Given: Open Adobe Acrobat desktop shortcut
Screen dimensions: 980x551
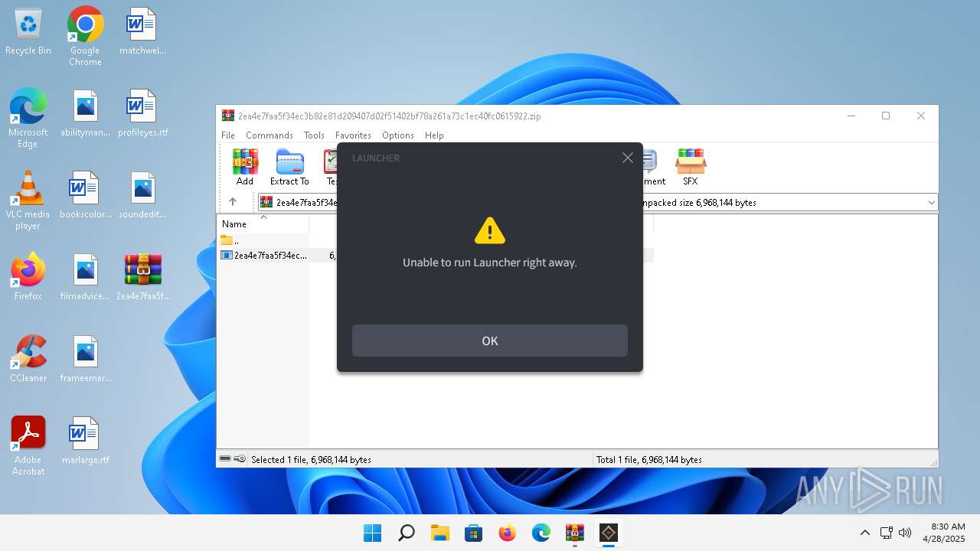Looking at the screenshot, I should coord(28,446).
